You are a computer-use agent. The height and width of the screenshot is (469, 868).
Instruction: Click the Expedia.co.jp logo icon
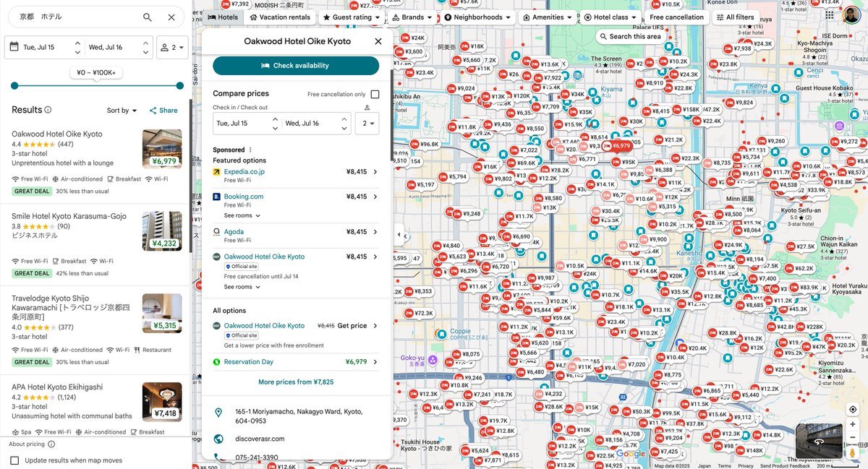[216, 172]
